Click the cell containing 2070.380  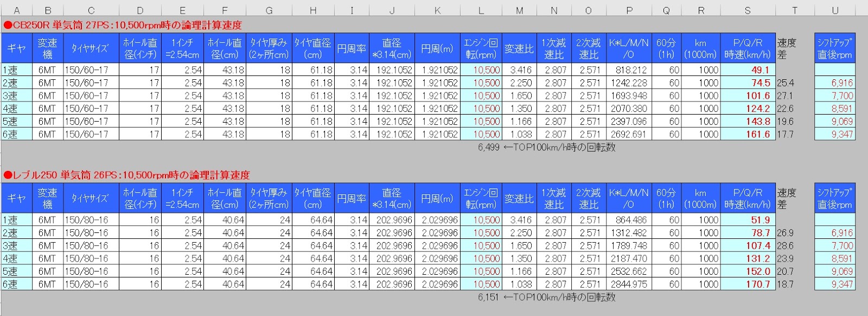(x=629, y=109)
